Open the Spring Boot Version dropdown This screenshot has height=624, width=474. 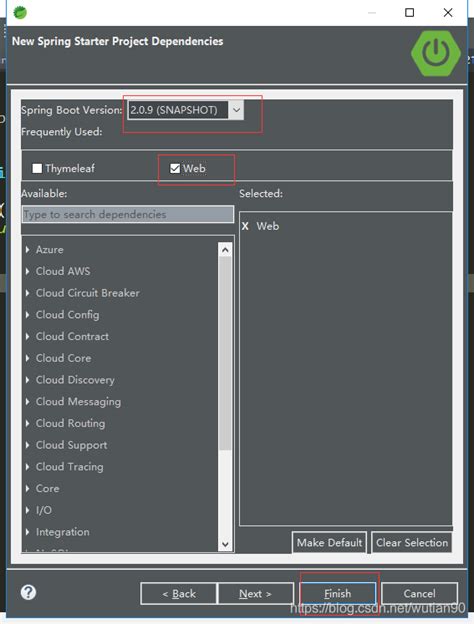(x=236, y=110)
